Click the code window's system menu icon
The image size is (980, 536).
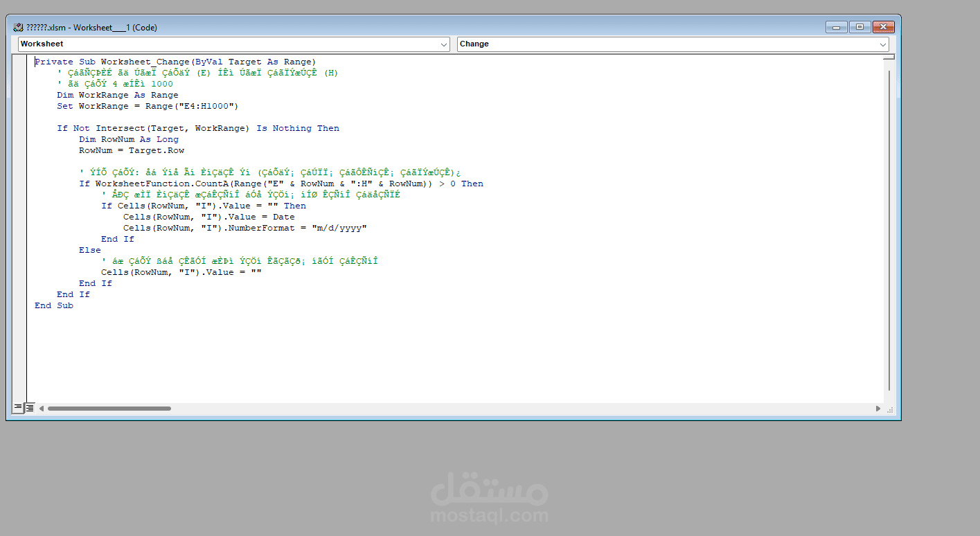[x=17, y=27]
